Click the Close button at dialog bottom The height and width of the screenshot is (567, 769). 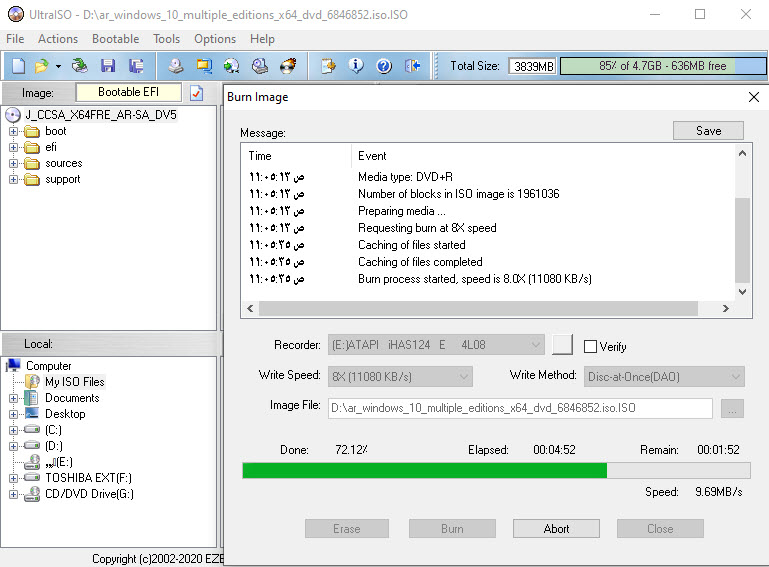point(660,529)
